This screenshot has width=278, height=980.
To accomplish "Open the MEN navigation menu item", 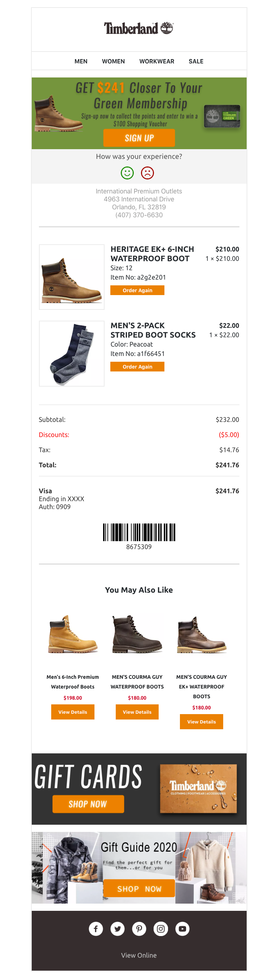I will point(81,61).
